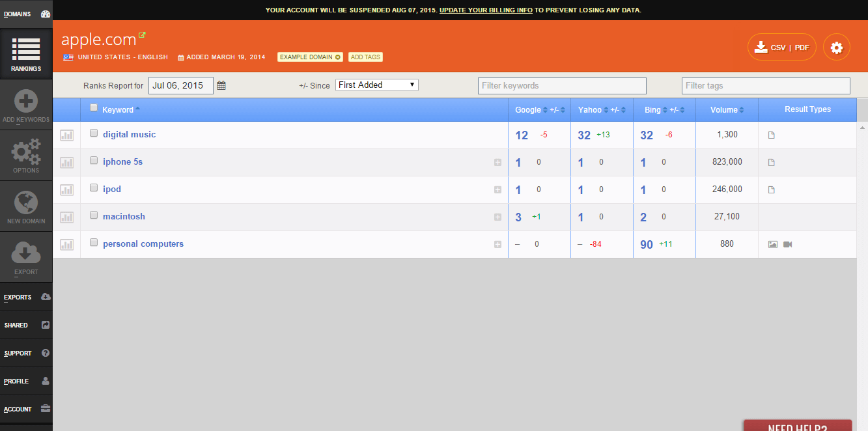This screenshot has height=431, width=868.
Task: Open the settings gear icon in header
Action: click(837, 48)
